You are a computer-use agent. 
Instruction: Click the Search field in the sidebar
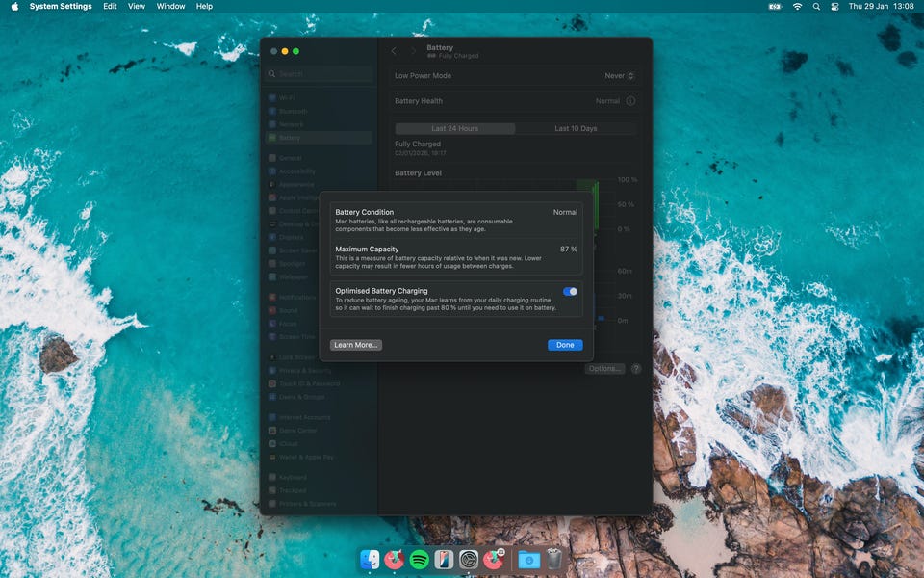coord(320,74)
